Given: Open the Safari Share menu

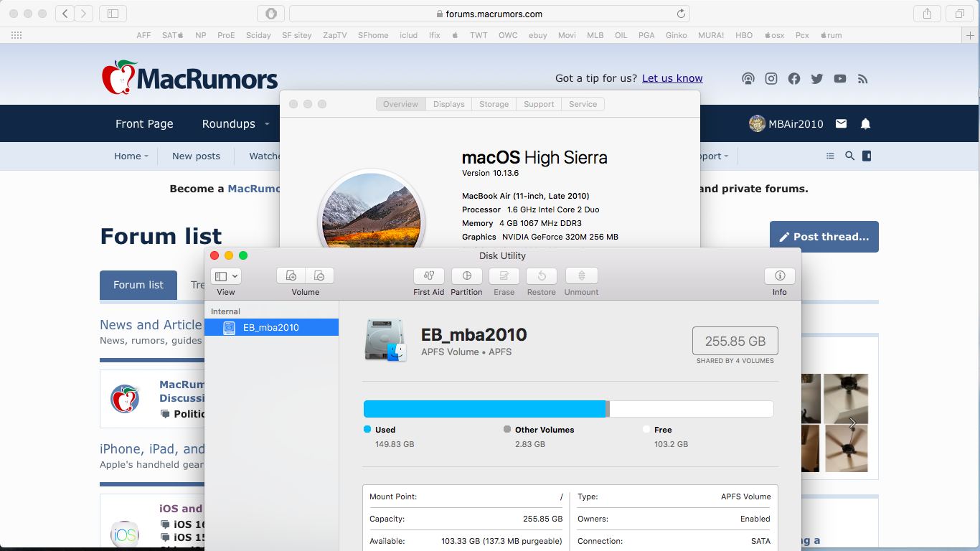Looking at the screenshot, I should [927, 14].
